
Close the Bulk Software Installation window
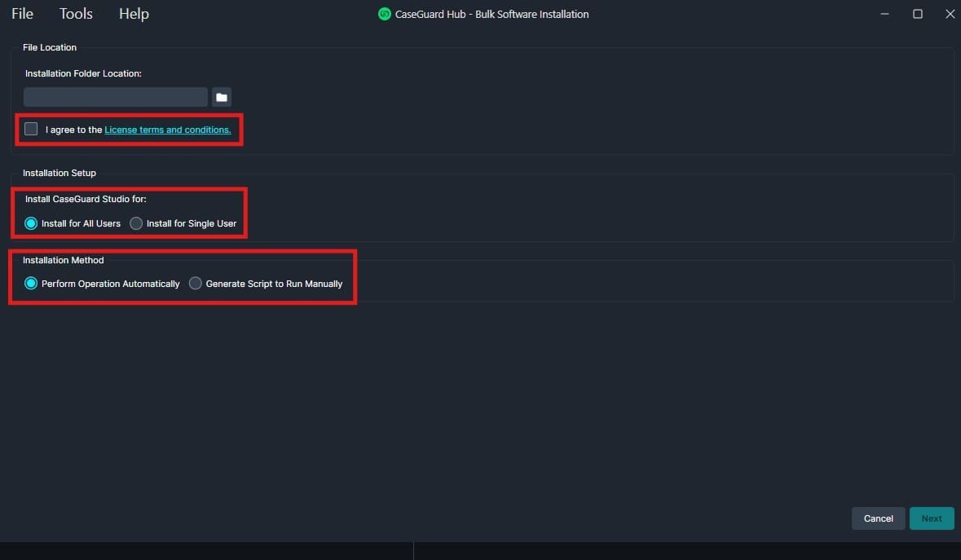[950, 14]
